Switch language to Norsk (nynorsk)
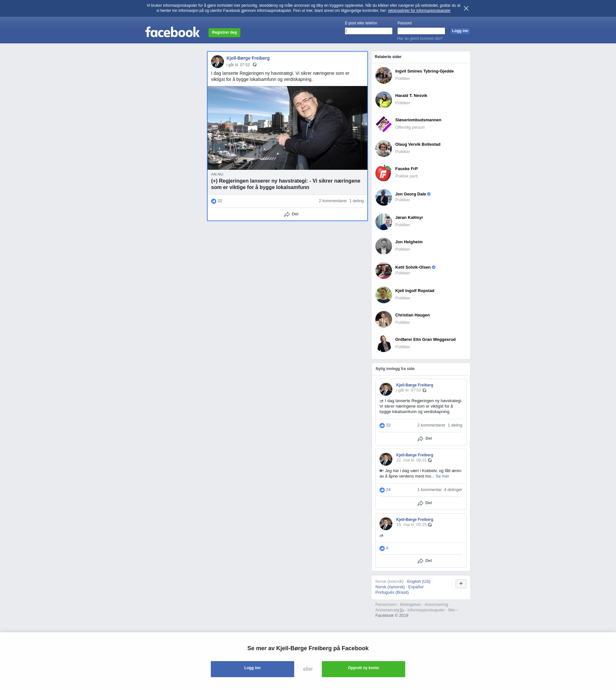The height and width of the screenshot is (690, 616). click(x=390, y=587)
